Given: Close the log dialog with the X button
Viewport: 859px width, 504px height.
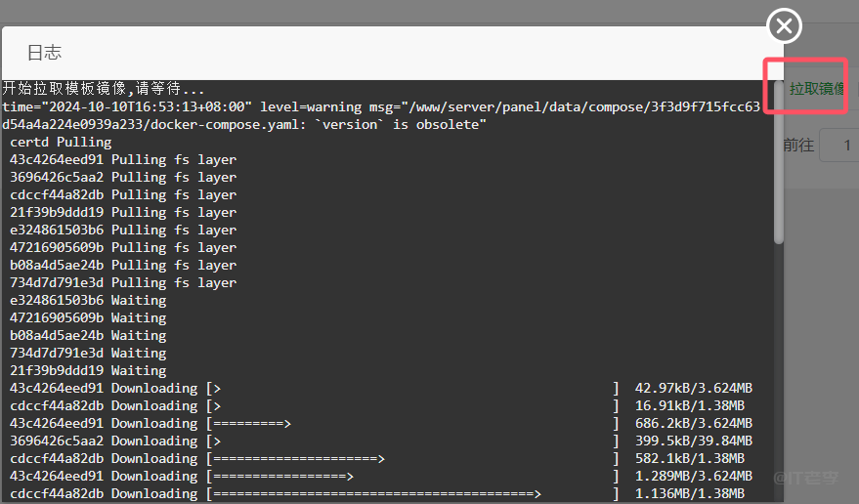Looking at the screenshot, I should [785, 25].
